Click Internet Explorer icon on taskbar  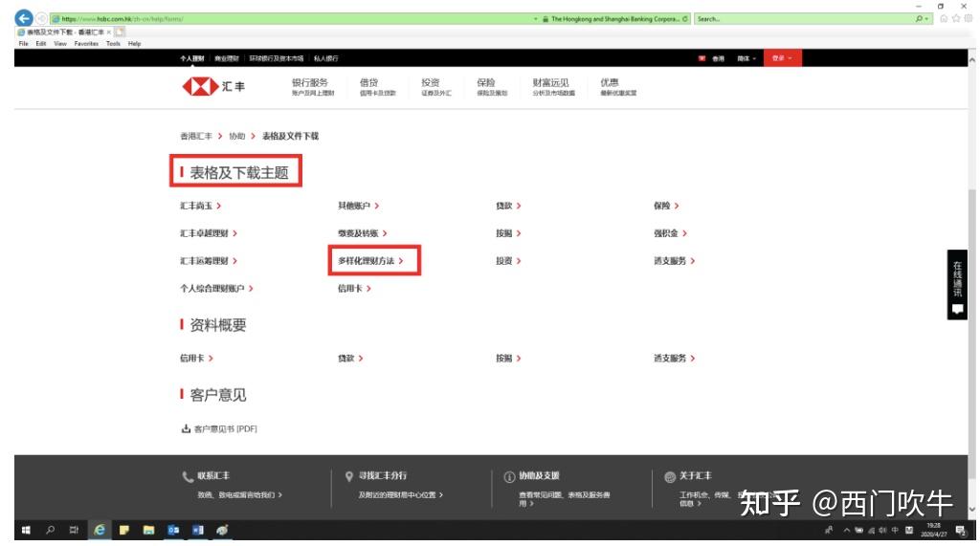[99, 530]
